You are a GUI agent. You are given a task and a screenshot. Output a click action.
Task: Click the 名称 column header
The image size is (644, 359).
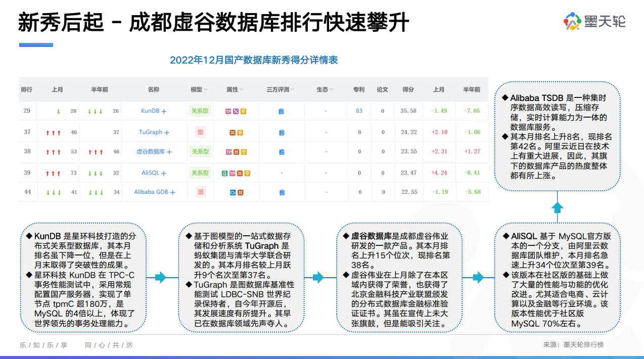[154, 89]
